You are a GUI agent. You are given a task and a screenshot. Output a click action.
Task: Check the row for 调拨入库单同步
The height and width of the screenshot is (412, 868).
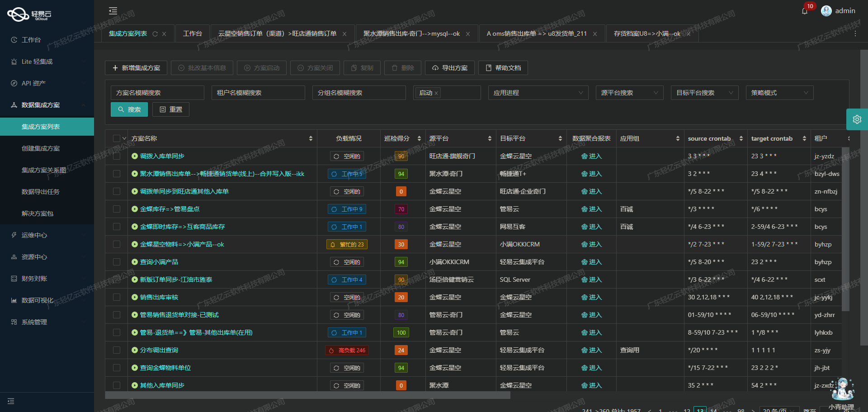(x=117, y=156)
